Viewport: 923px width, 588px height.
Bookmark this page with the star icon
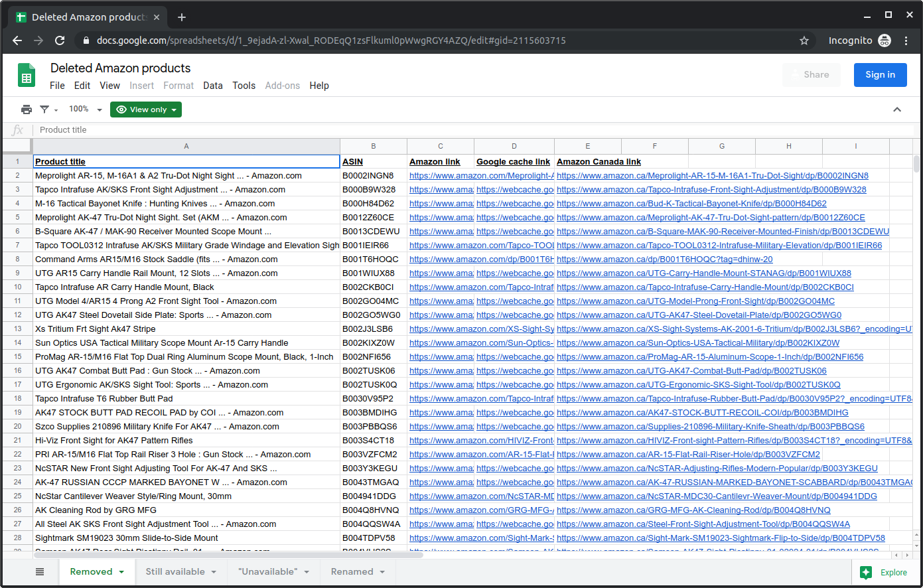pos(804,40)
